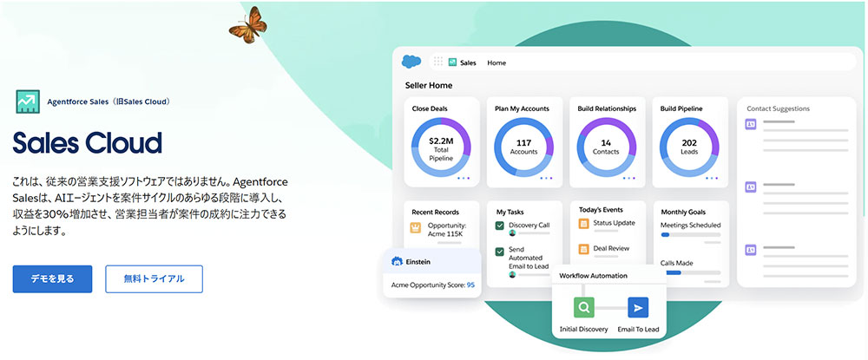Open the Home tab
Viewport: 868px width, 360px height.
click(x=496, y=63)
